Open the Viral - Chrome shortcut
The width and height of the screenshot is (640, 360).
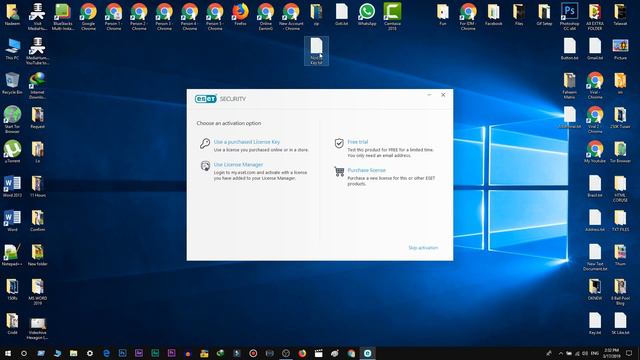click(x=595, y=85)
